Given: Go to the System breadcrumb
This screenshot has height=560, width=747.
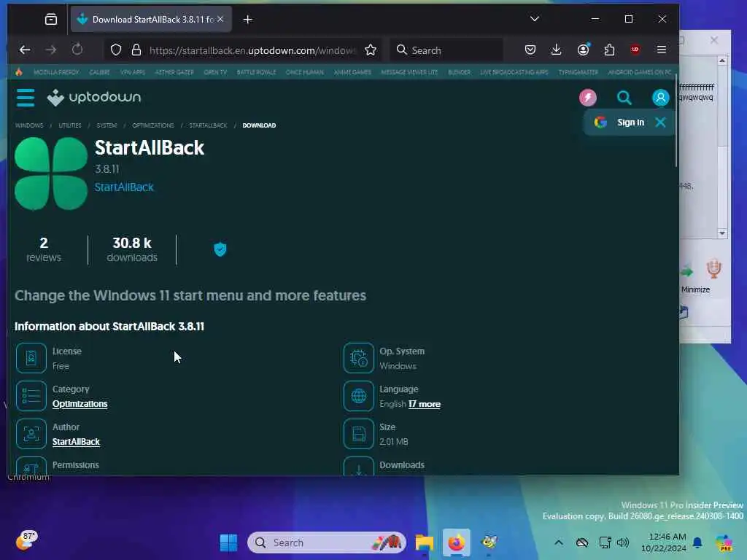Looking at the screenshot, I should [x=107, y=125].
